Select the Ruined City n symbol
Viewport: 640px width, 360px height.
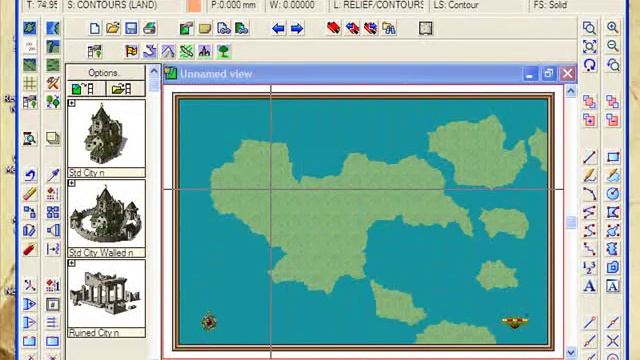106,293
